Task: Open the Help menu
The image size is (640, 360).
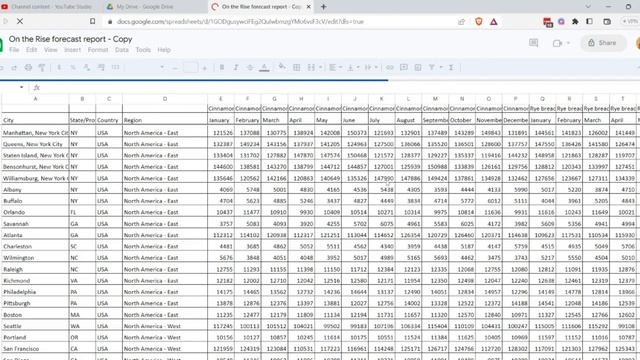Action: click(x=164, y=50)
